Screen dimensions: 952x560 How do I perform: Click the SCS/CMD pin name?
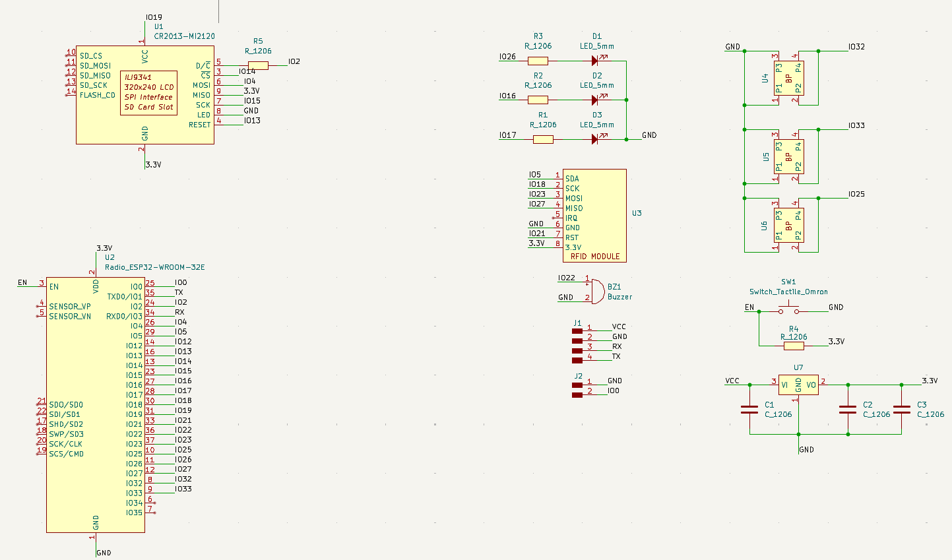tap(67, 454)
